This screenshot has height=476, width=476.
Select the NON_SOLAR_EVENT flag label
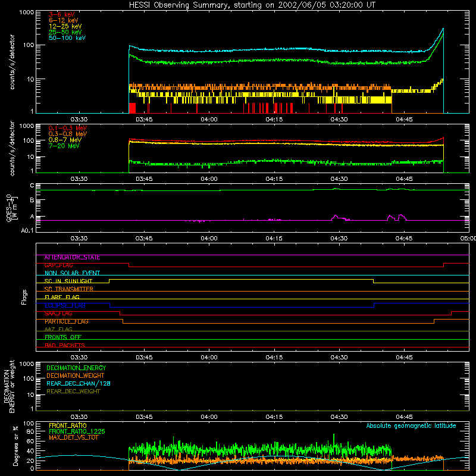(72, 273)
